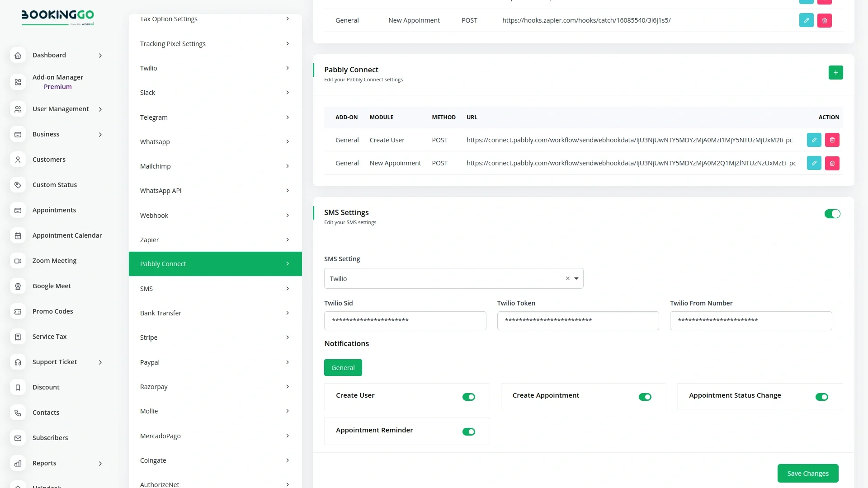Disable the SMS Settings main toggle

point(832,214)
